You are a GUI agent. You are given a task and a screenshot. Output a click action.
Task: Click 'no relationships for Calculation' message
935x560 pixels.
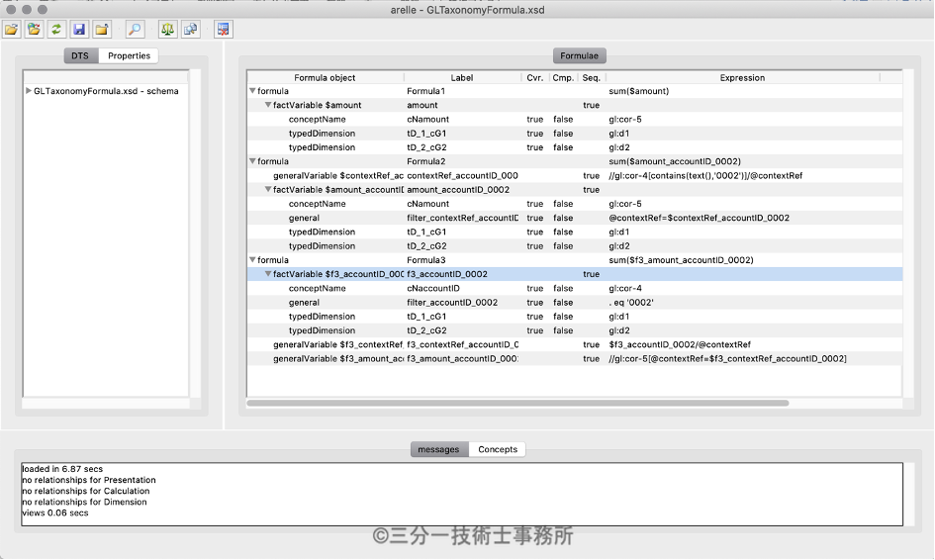[x=86, y=491]
